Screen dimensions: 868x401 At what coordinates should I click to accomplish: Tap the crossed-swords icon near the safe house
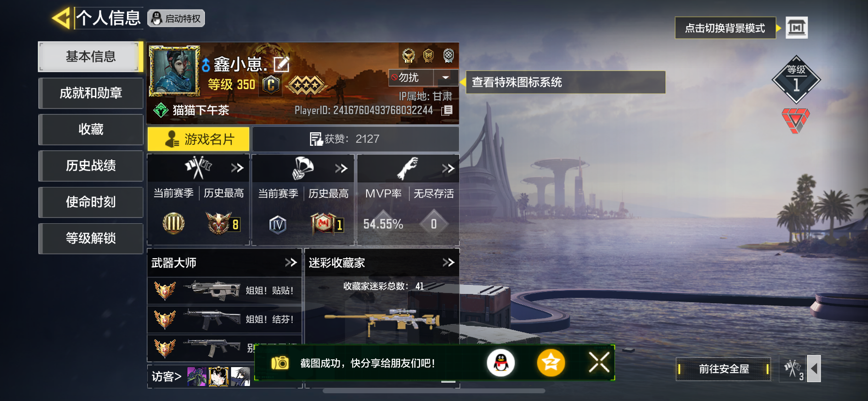point(793,369)
